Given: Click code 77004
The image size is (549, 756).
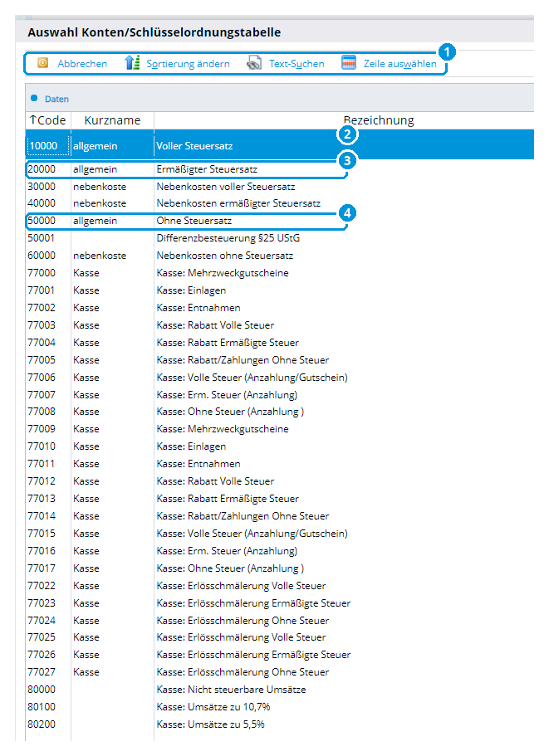Looking at the screenshot, I should coord(42,343).
